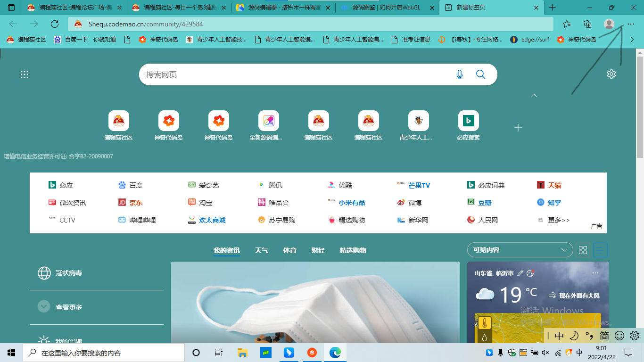The width and height of the screenshot is (644, 362).
Task: Open the IME emoji smiley panel
Action: pos(620,336)
